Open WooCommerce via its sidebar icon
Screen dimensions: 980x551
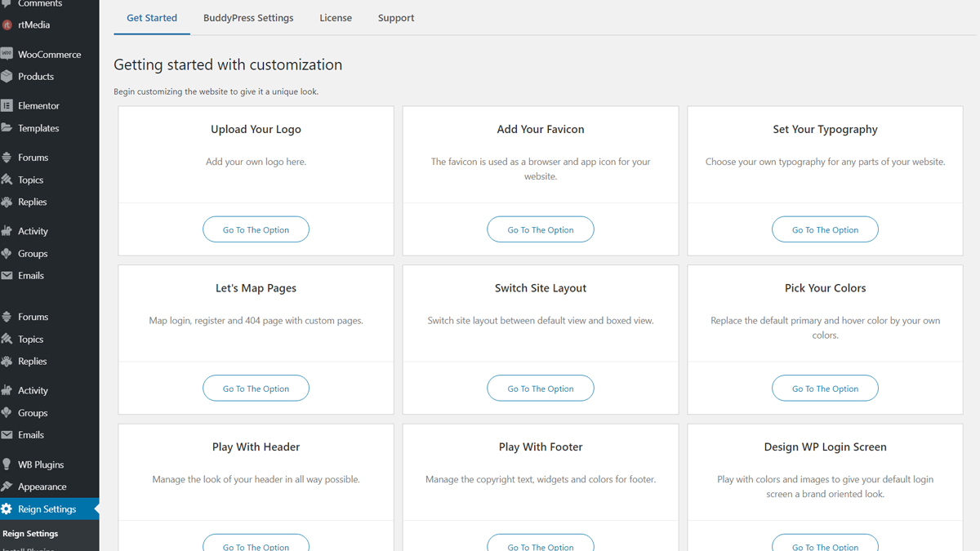click(x=7, y=55)
